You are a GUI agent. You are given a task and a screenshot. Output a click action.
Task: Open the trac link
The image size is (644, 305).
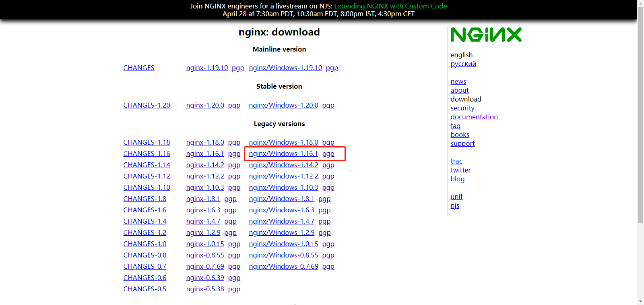(456, 161)
